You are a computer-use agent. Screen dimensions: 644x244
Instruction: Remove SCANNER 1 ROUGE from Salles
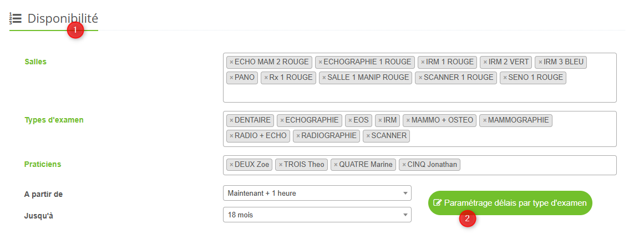(x=420, y=78)
